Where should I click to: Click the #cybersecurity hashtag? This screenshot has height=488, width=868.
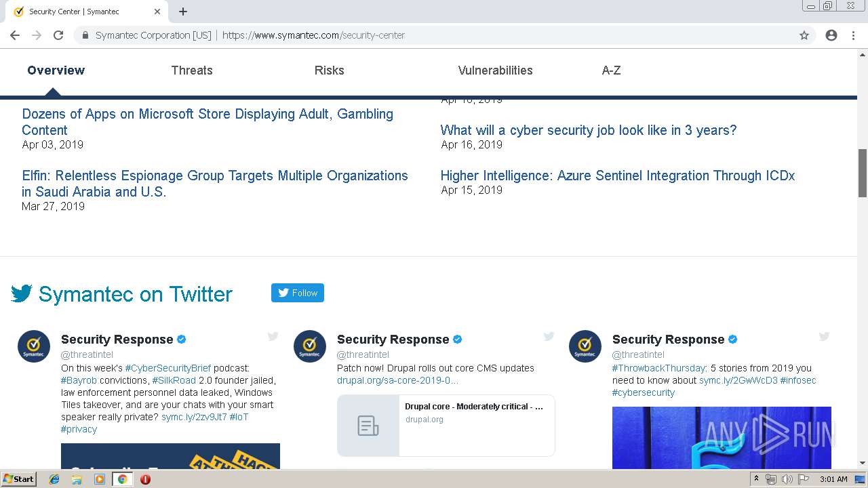click(x=644, y=392)
